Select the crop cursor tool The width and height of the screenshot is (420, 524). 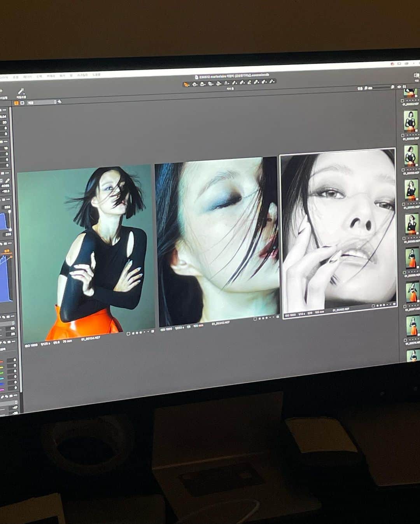pos(211,84)
